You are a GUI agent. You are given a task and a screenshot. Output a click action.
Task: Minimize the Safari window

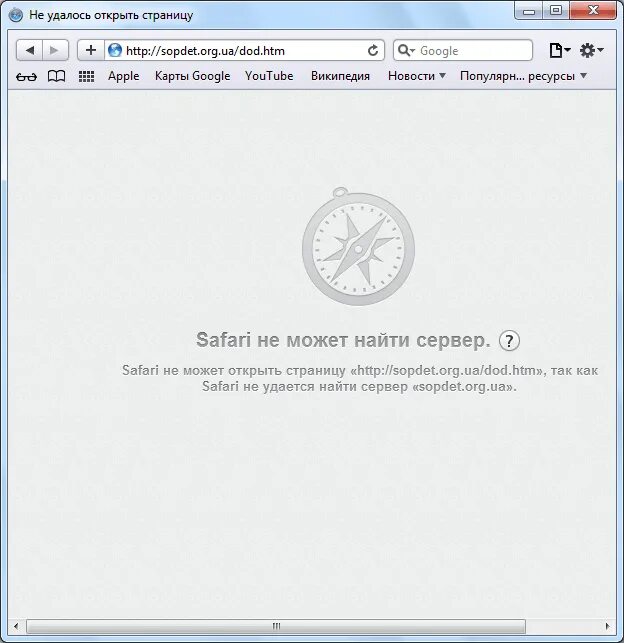coord(529,11)
